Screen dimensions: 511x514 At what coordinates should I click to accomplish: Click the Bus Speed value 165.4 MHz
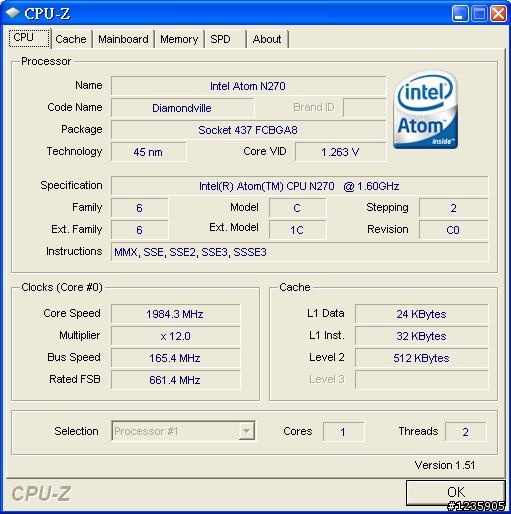point(175,358)
